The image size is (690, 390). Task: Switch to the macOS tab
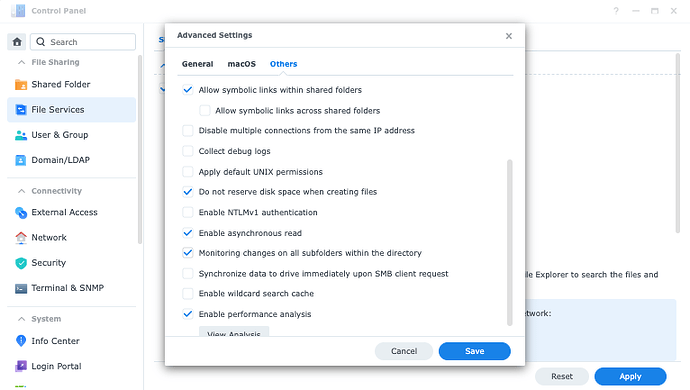point(242,64)
